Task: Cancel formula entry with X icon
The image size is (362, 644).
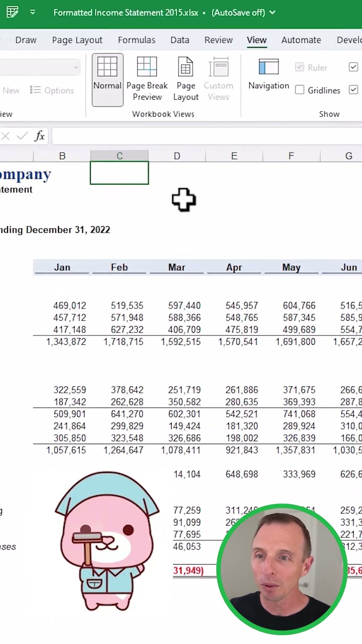Action: (x=6, y=136)
